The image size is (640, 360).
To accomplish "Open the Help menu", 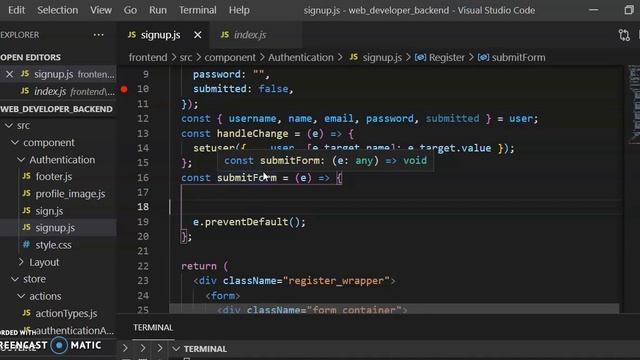I will click(239, 10).
